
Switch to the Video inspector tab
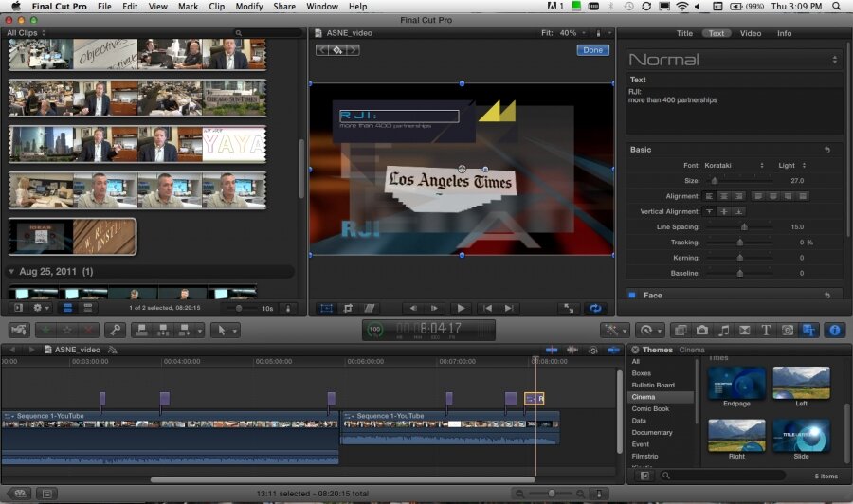(x=751, y=33)
